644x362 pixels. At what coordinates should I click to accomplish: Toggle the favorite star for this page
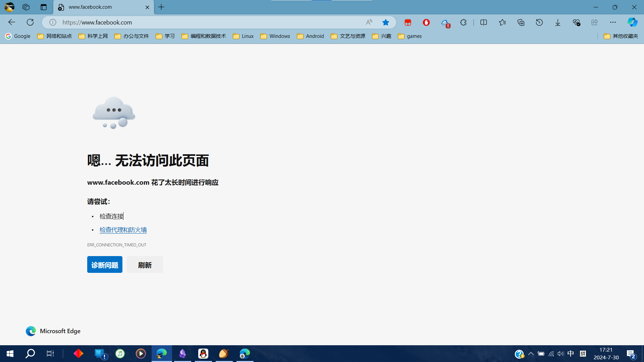386,22
